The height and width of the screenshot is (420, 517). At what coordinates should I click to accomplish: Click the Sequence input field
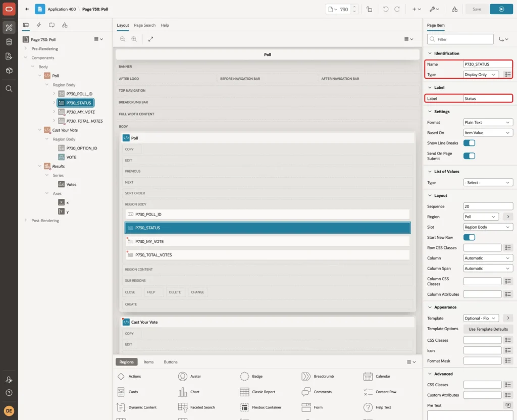pyautogui.click(x=488, y=206)
